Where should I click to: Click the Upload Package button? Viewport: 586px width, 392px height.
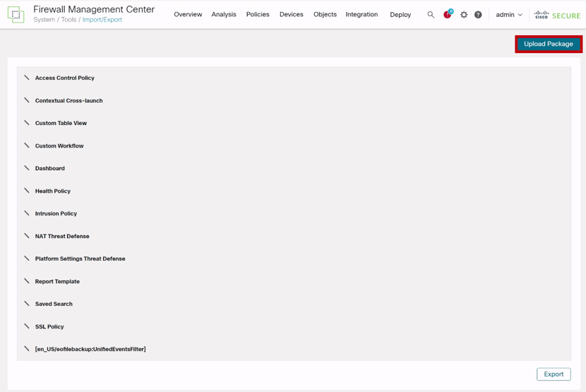(549, 44)
